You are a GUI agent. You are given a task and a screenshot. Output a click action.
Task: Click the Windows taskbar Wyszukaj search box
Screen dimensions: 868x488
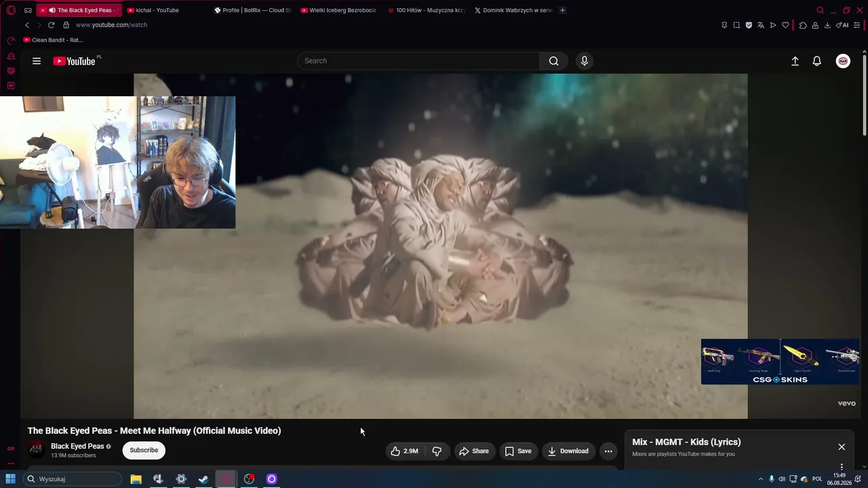(72, 479)
